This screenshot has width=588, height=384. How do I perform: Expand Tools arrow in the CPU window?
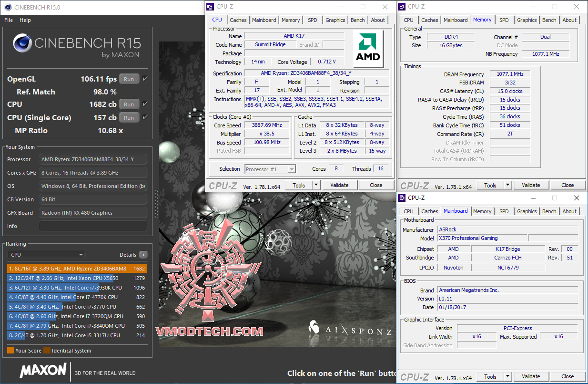316,185
